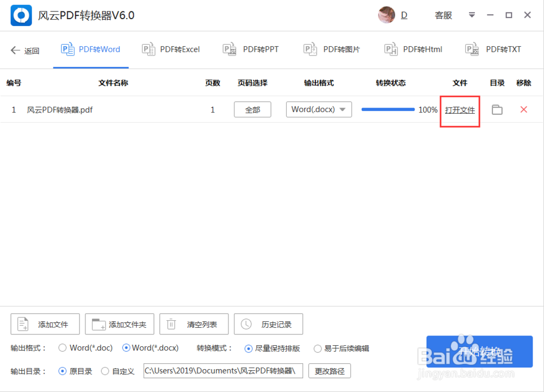Click the 全部 page selection button

tap(252, 109)
